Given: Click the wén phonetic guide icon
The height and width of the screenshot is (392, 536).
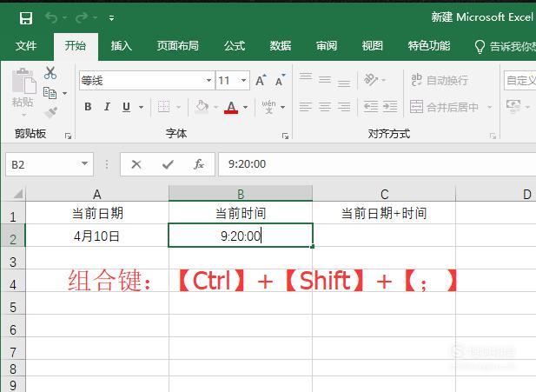Looking at the screenshot, I should click(x=268, y=107).
